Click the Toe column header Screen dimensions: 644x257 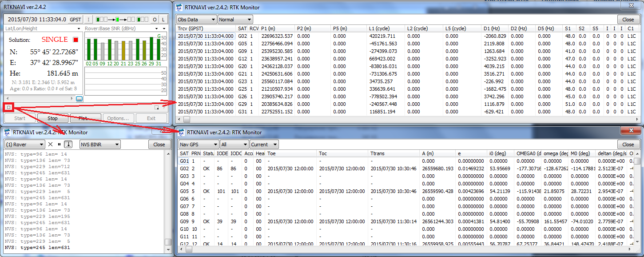291,153
